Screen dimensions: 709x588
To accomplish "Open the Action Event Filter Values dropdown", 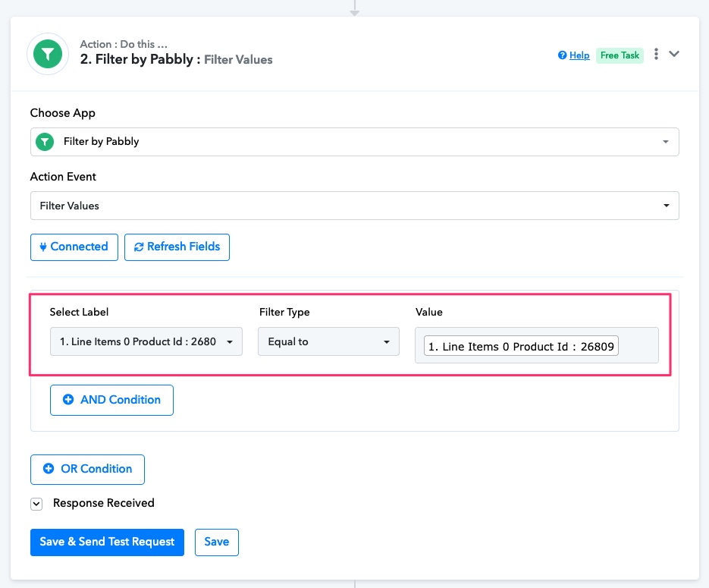I will (355, 206).
